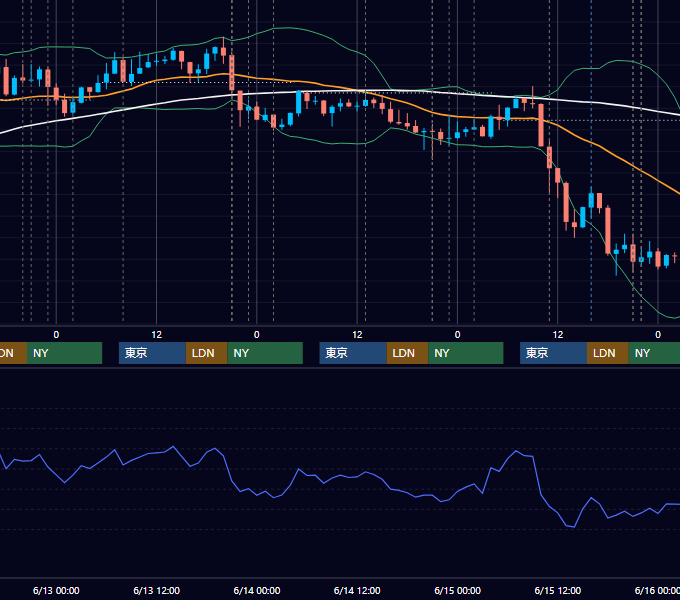Image resolution: width=680 pixels, height=600 pixels.
Task: Click the 6/13 00:00 time axis label
Action: coord(56,590)
